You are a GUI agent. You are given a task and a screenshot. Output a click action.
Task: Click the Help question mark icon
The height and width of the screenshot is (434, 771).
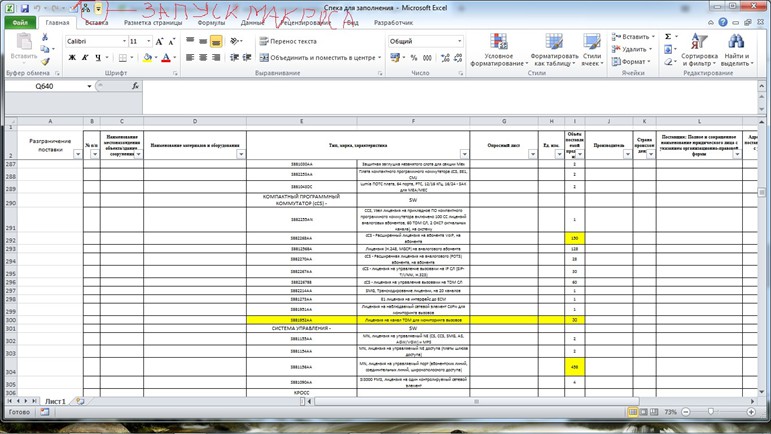point(723,22)
